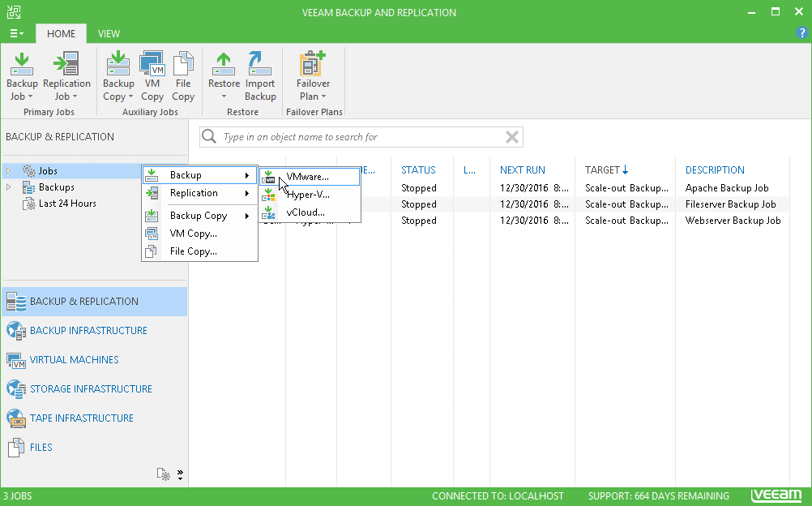
Task: Open the BACKUP & REPLICATION view
Action: click(x=94, y=302)
